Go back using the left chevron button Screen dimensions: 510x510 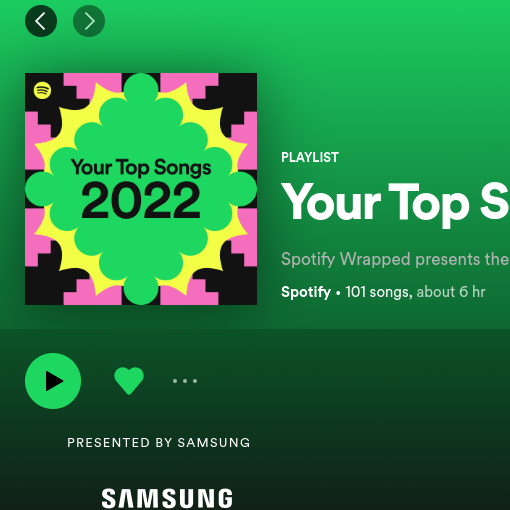tap(41, 21)
